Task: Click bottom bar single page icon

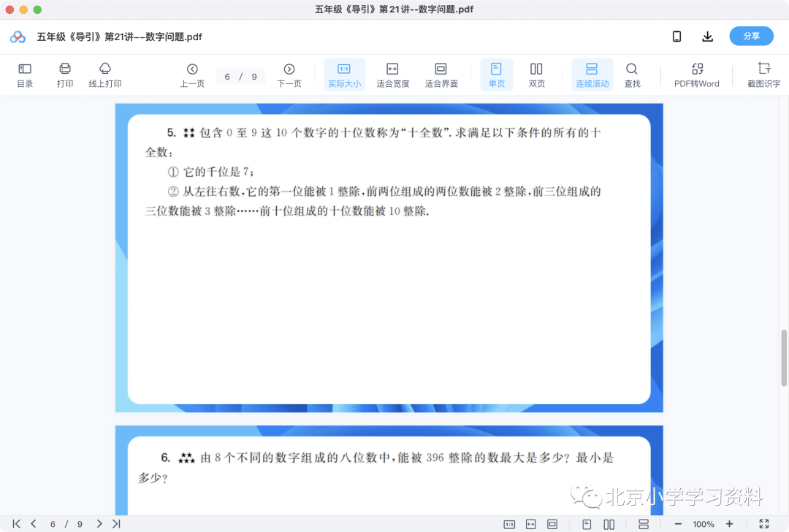Action: 587,525
